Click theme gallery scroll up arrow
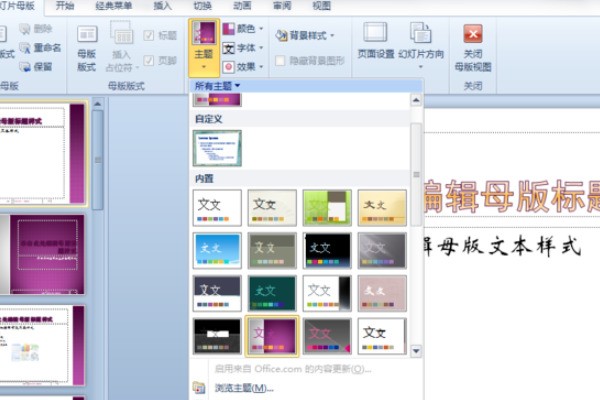 (x=416, y=101)
